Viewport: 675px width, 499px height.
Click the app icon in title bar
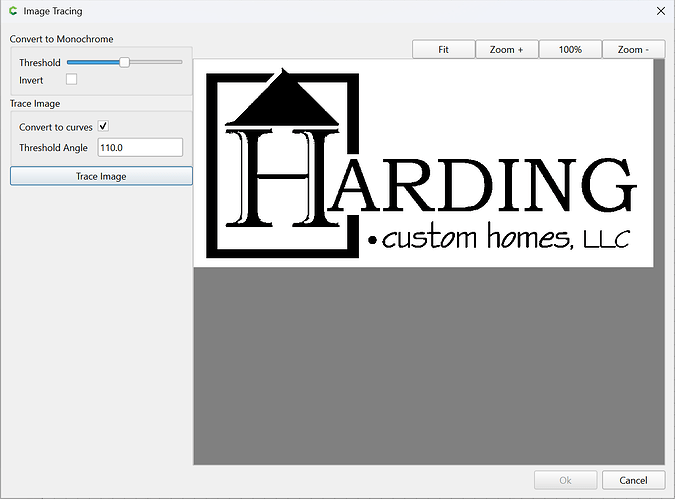click(13, 11)
